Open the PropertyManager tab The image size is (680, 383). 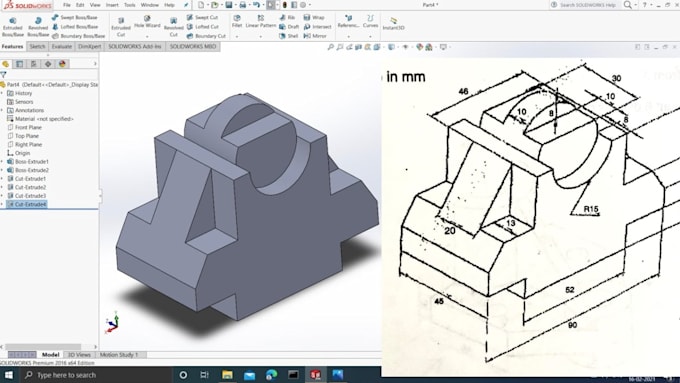pos(20,64)
